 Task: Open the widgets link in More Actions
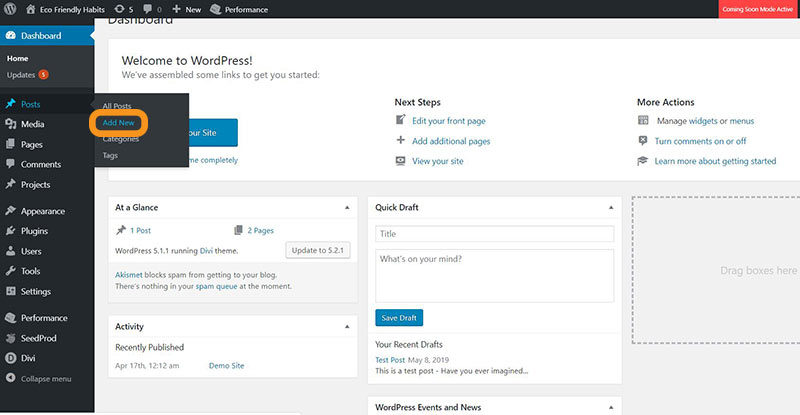[703, 121]
